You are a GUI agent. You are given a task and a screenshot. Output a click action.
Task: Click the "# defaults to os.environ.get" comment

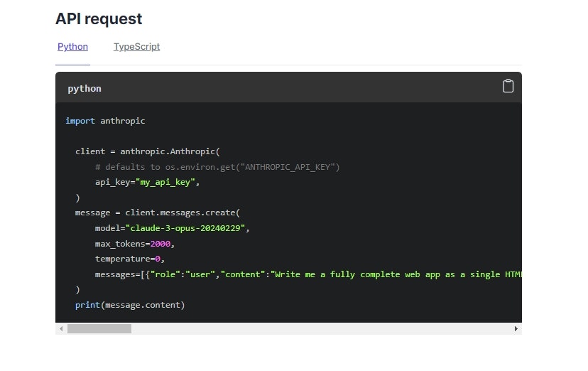[217, 167]
